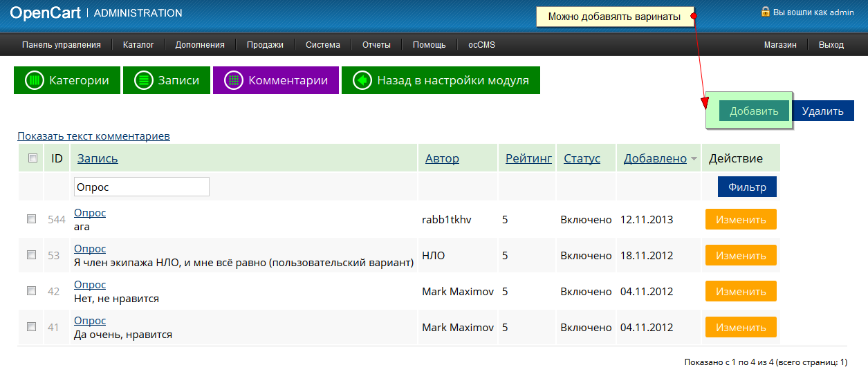The height and width of the screenshot is (383, 868).
Task: Sort table by Рейтинг column
Action: point(528,158)
